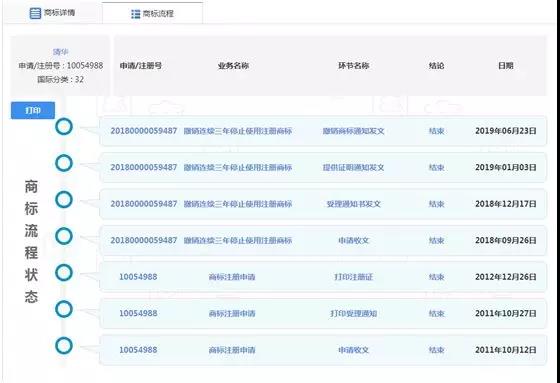
Task: Click 结束 in the 2019年06月23日 row
Action: (436, 131)
